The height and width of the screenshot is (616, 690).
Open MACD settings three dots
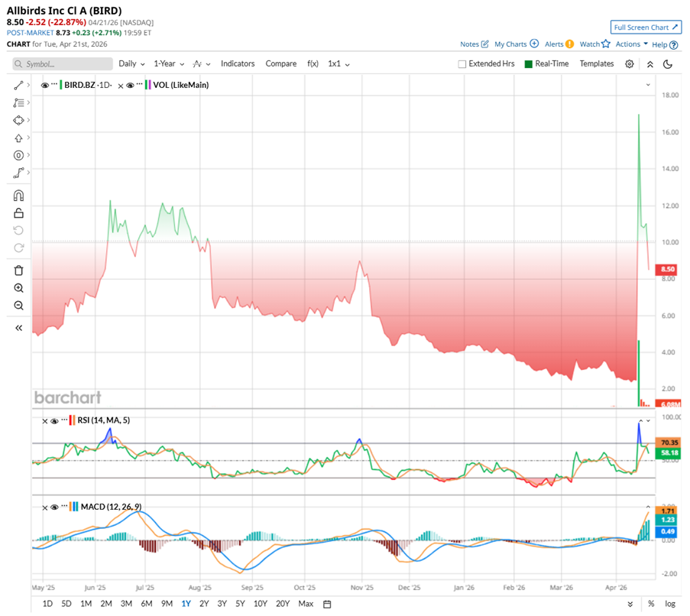point(64,505)
